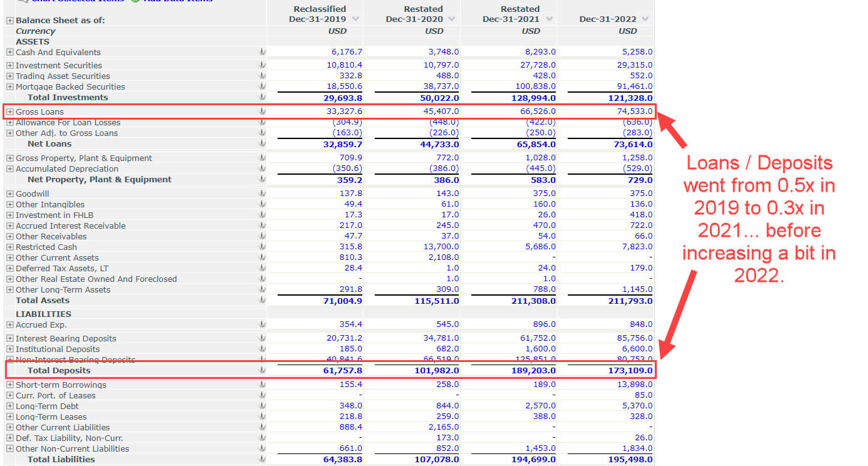Click chart icon in Total Investments row

coord(262,97)
